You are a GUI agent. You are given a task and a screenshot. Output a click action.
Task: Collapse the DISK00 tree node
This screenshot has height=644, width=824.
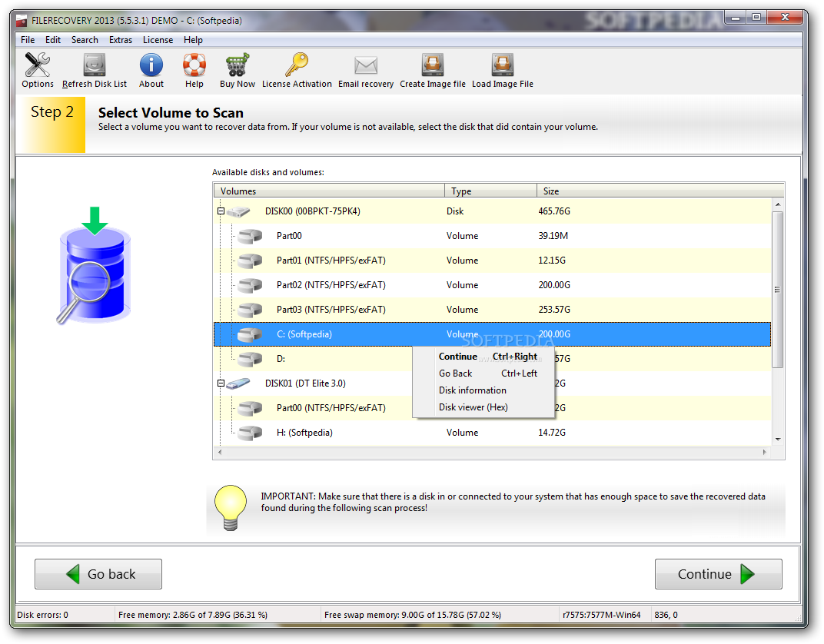click(221, 211)
